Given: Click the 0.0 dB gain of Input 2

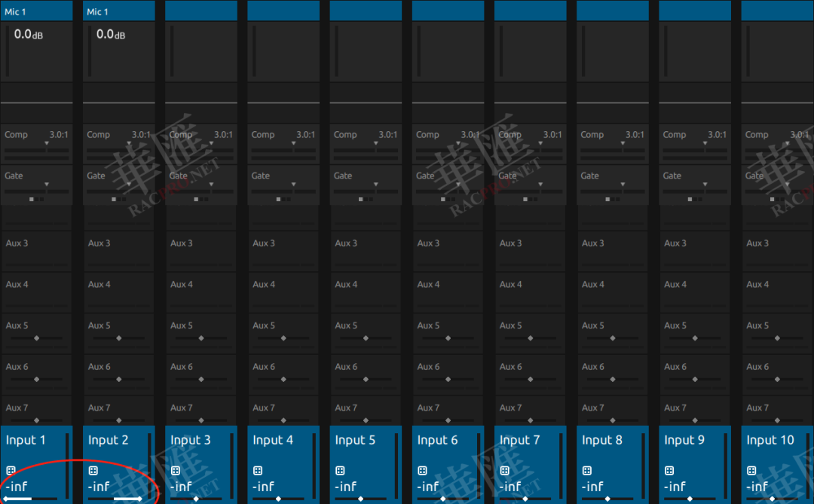Looking at the screenshot, I should click(x=111, y=34).
